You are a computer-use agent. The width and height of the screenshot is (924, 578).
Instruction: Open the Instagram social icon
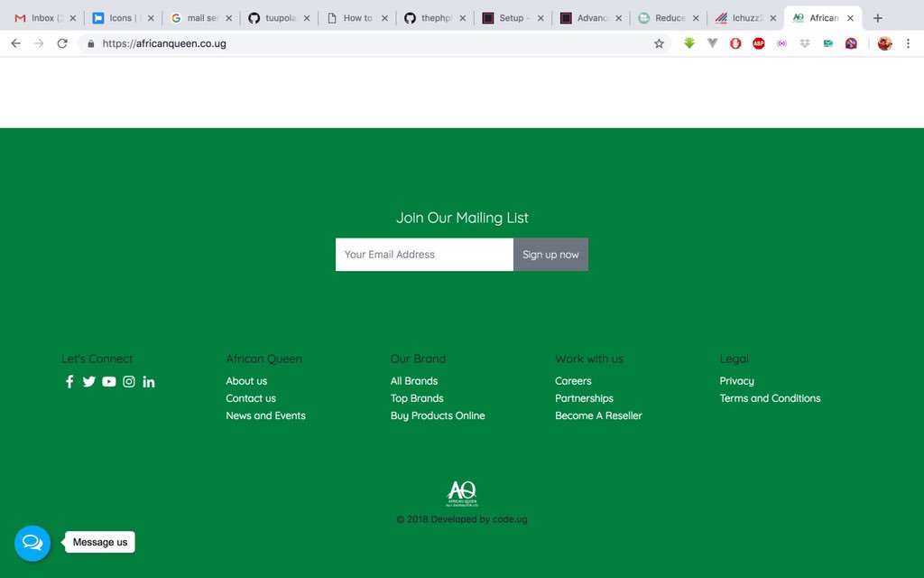click(129, 382)
